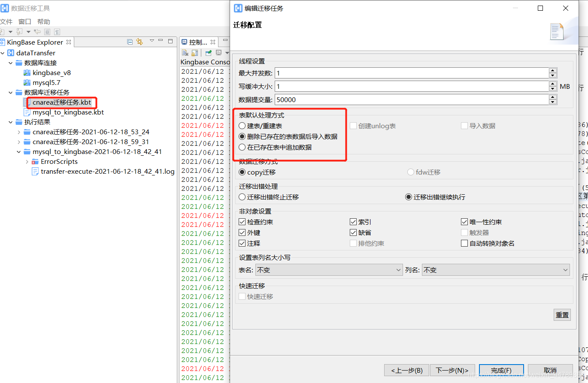The image size is (588, 383).
Task: Expand the ErrorScripts node
Action: point(27,161)
